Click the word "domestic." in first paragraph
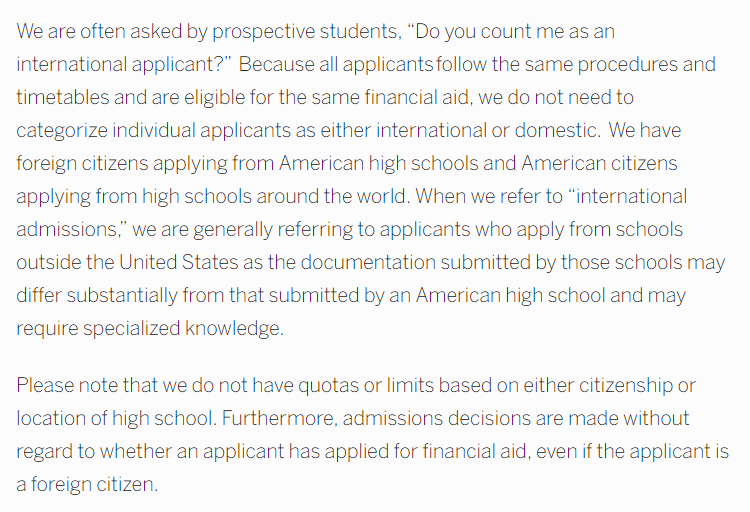This screenshot has height=512, width=750. (x=557, y=130)
